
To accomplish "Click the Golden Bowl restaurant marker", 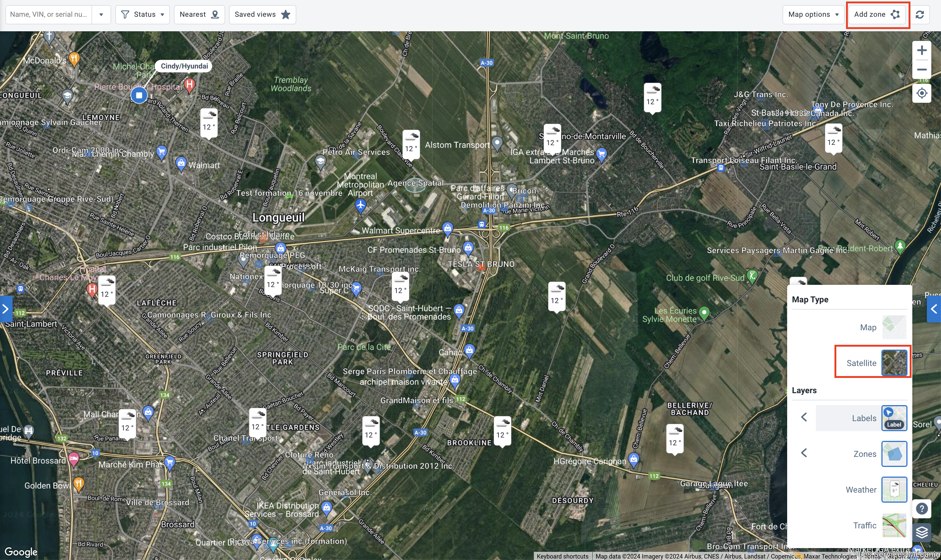I will [79, 484].
